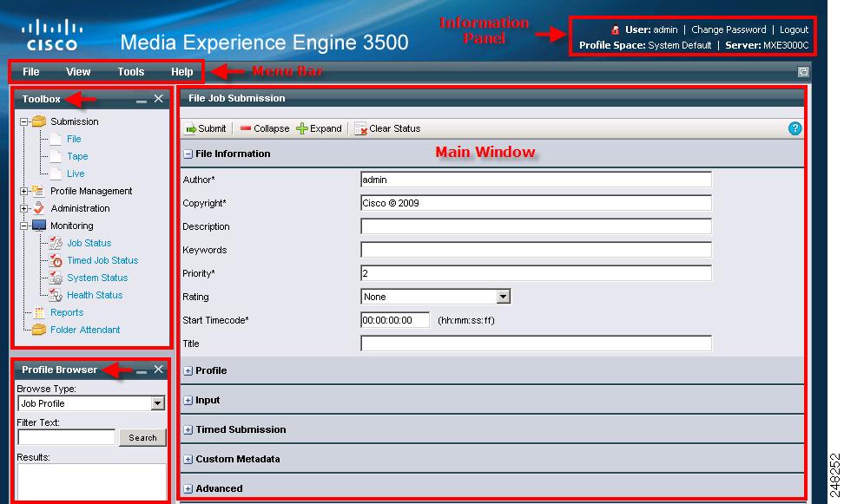
Task: Click the Filter Text input field
Action: coord(67,437)
